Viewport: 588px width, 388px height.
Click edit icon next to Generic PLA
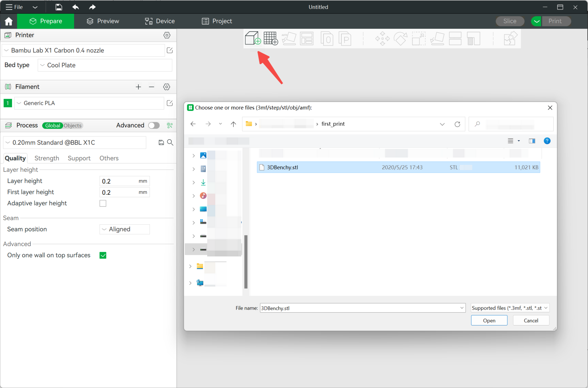click(170, 103)
